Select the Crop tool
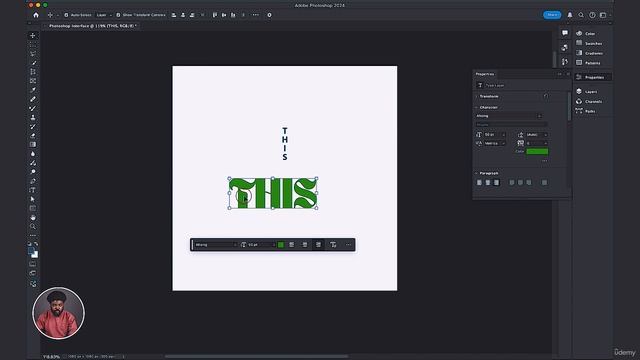This screenshot has width=640, height=360. [33, 72]
